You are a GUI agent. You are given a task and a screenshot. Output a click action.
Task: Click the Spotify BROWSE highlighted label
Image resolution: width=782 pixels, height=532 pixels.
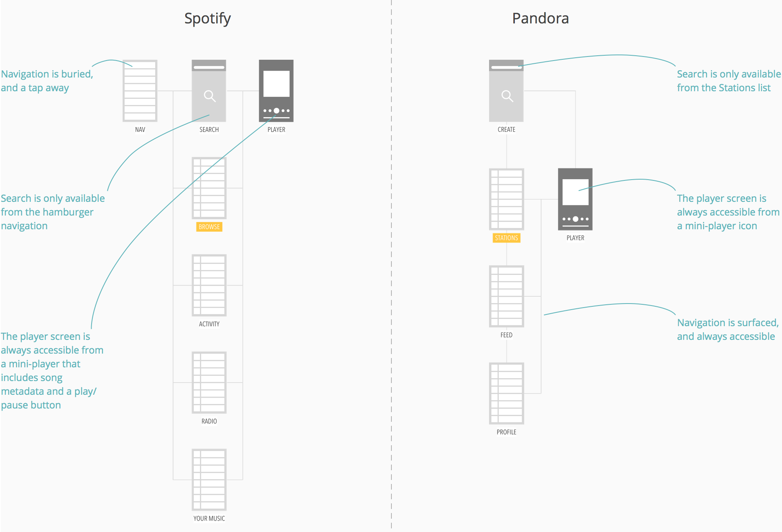pyautogui.click(x=209, y=232)
